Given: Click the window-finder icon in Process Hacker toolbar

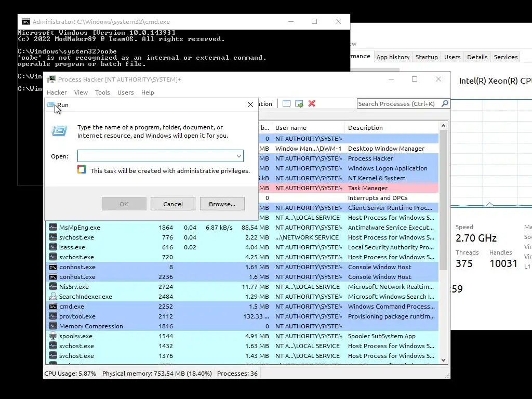Looking at the screenshot, I should click(x=286, y=103).
